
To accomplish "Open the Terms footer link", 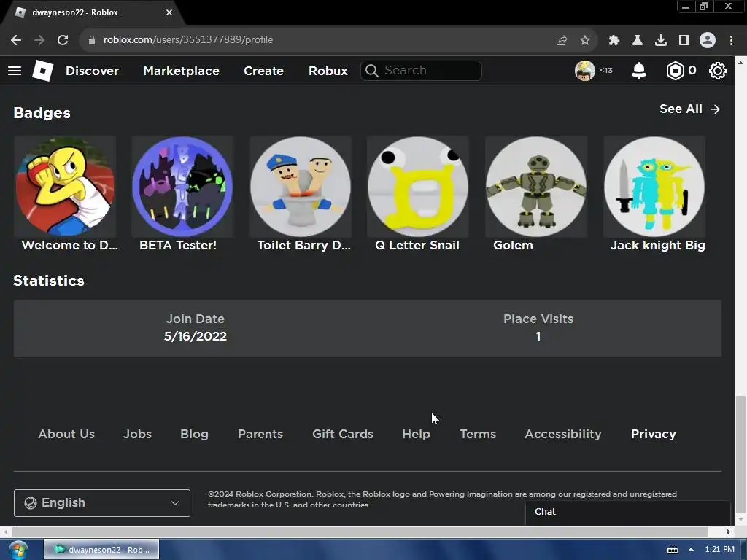I will [478, 435].
